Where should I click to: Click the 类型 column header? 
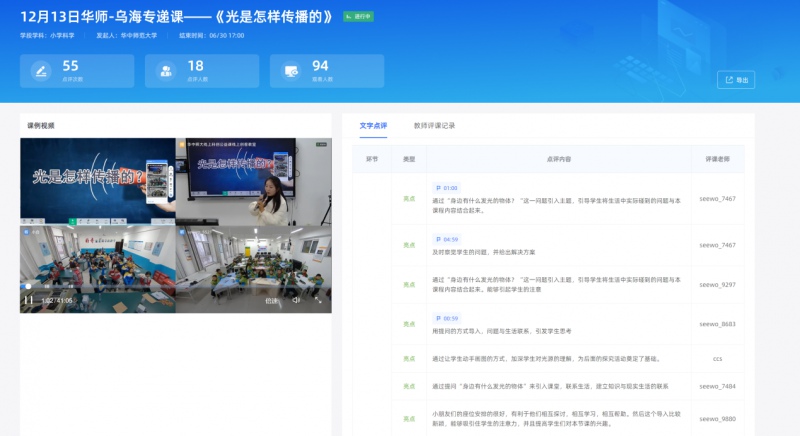point(408,159)
